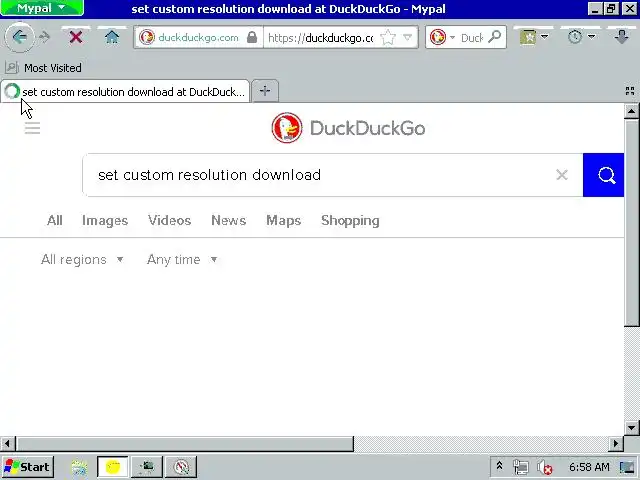
Task: Open the URL history dropdown arrow
Action: [407, 38]
